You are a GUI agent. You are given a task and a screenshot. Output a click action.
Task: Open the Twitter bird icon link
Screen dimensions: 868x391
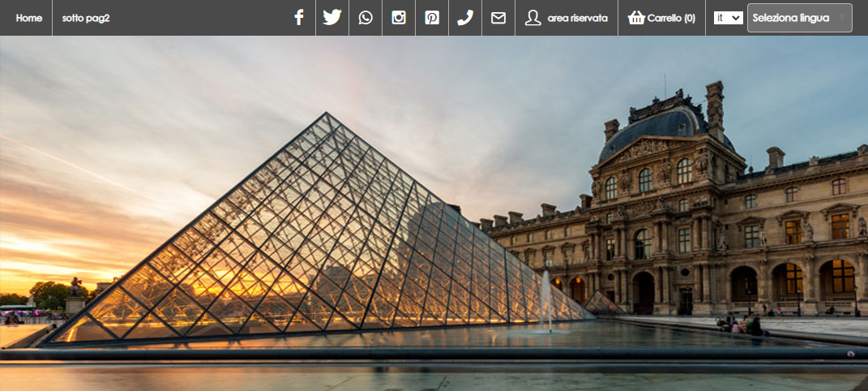[332, 18]
